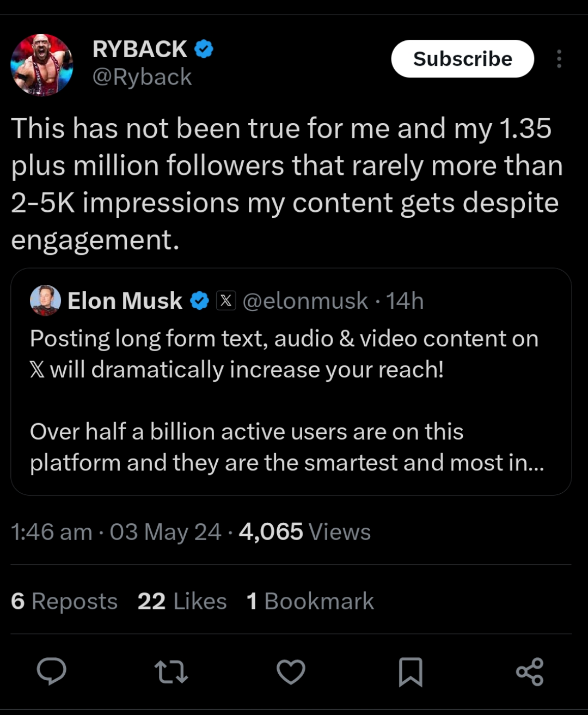
Task: Show the 22 Likes list
Action: coord(182,601)
